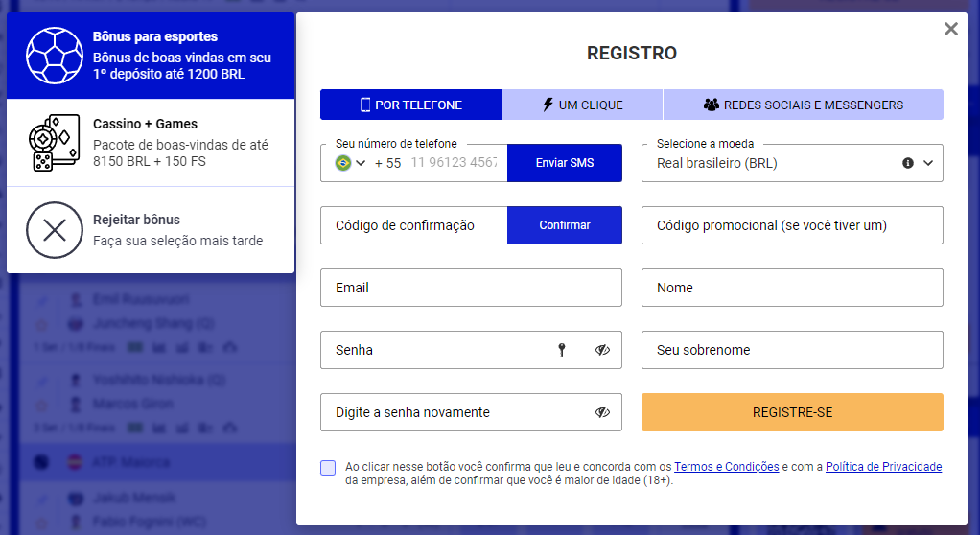The width and height of the screenshot is (980, 535).
Task: Click the currency info icon
Action: 907,163
